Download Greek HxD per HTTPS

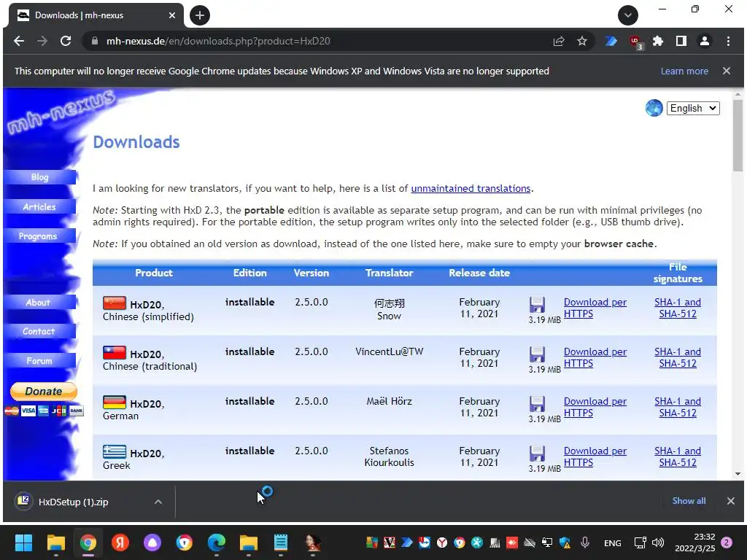click(595, 456)
